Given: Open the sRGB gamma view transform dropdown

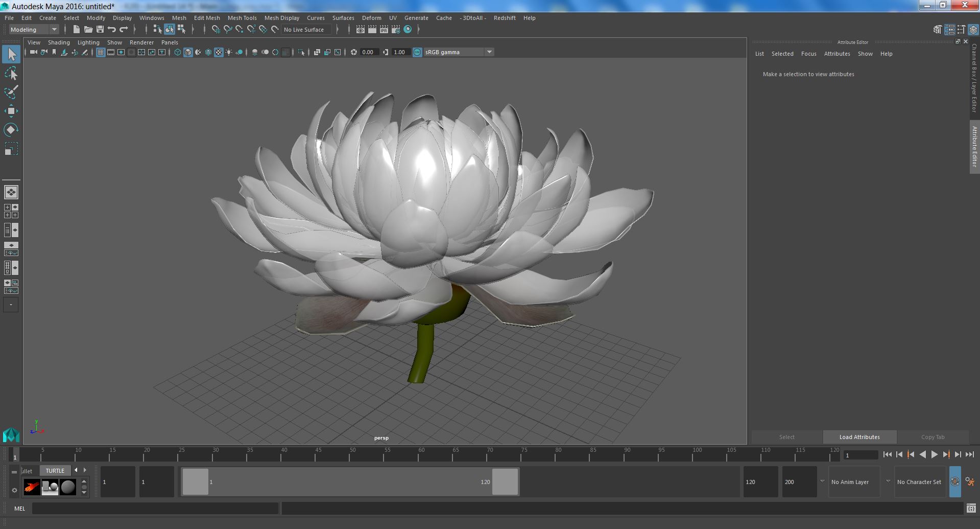Looking at the screenshot, I should (x=459, y=52).
